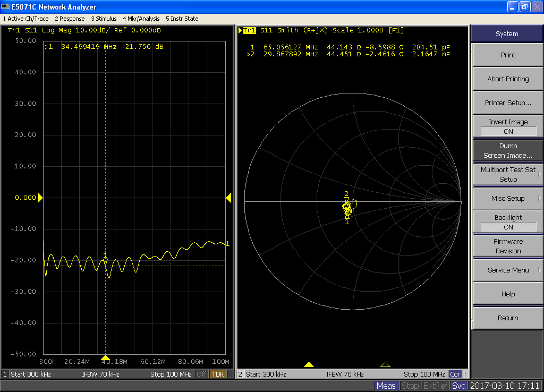Click the E5071C application title icon
This screenshot has height=392, width=544.
point(5,6)
